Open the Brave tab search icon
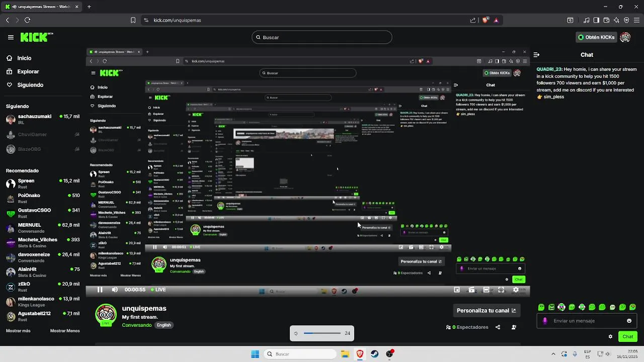This screenshot has width=644, height=362. pos(570,20)
